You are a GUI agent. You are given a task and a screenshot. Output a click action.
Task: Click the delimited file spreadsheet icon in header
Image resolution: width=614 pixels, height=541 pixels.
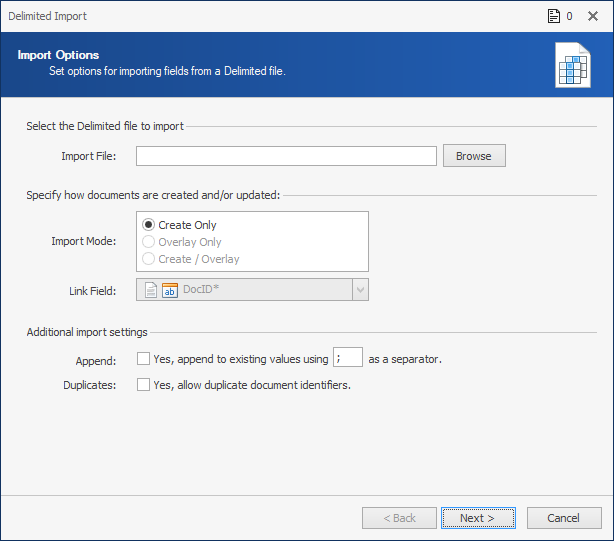tap(573, 65)
